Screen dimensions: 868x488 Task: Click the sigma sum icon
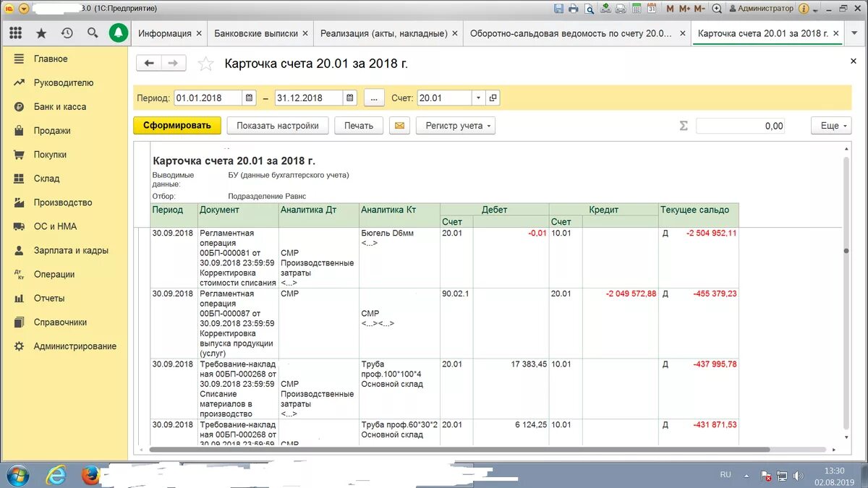pyautogui.click(x=684, y=126)
